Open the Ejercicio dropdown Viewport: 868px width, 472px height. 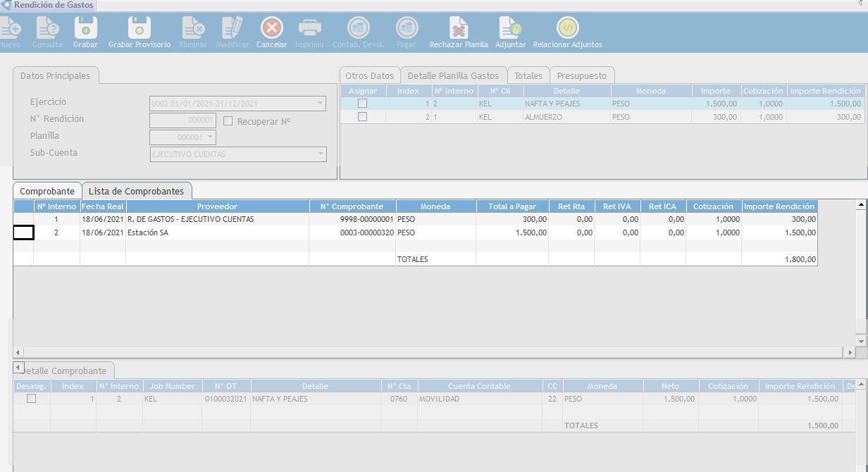pyautogui.click(x=320, y=104)
